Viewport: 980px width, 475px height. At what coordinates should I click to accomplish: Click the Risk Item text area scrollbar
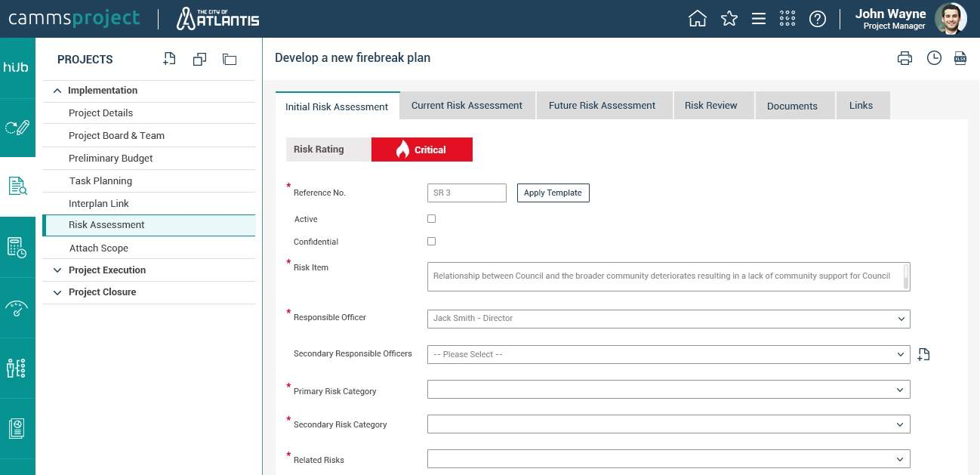point(905,276)
